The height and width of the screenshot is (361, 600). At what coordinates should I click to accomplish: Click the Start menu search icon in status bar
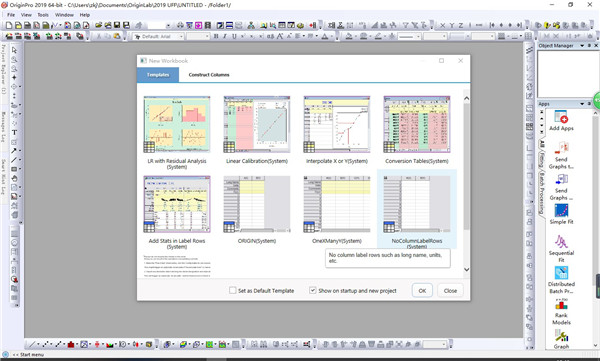[x=5, y=354]
